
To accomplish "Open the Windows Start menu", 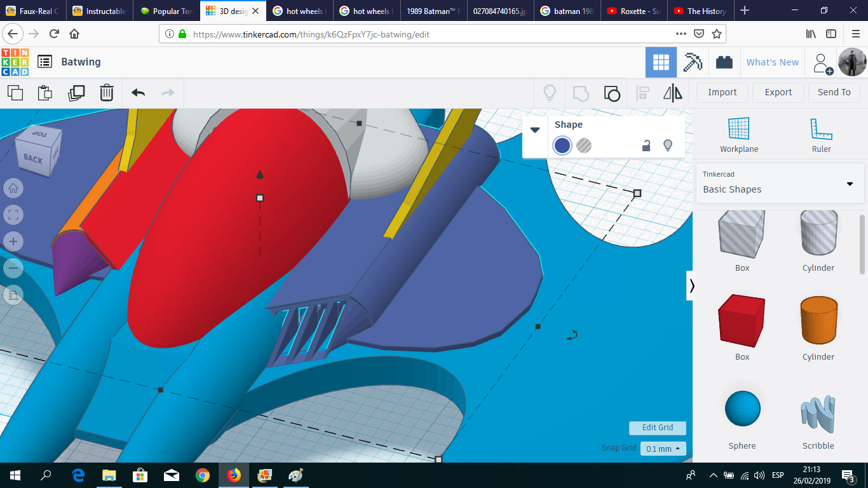I will click(x=15, y=475).
